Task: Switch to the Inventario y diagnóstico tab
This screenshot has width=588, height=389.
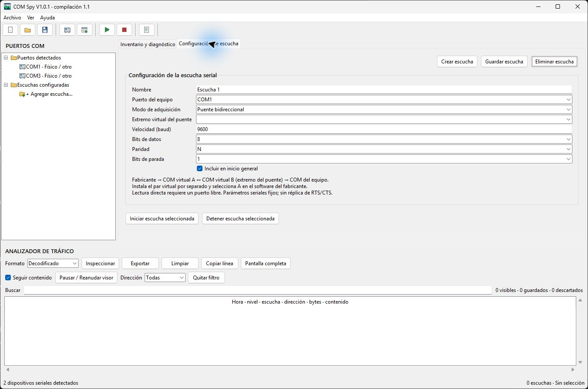Action: [x=148, y=44]
